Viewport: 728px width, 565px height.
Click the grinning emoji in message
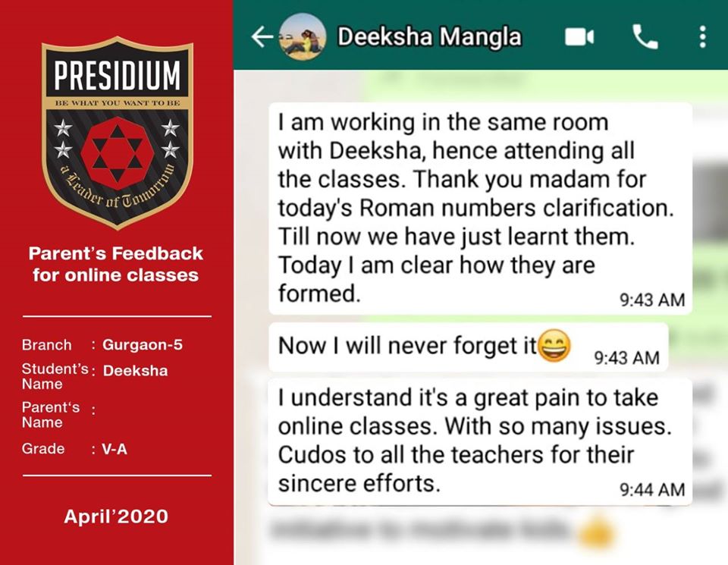554,346
